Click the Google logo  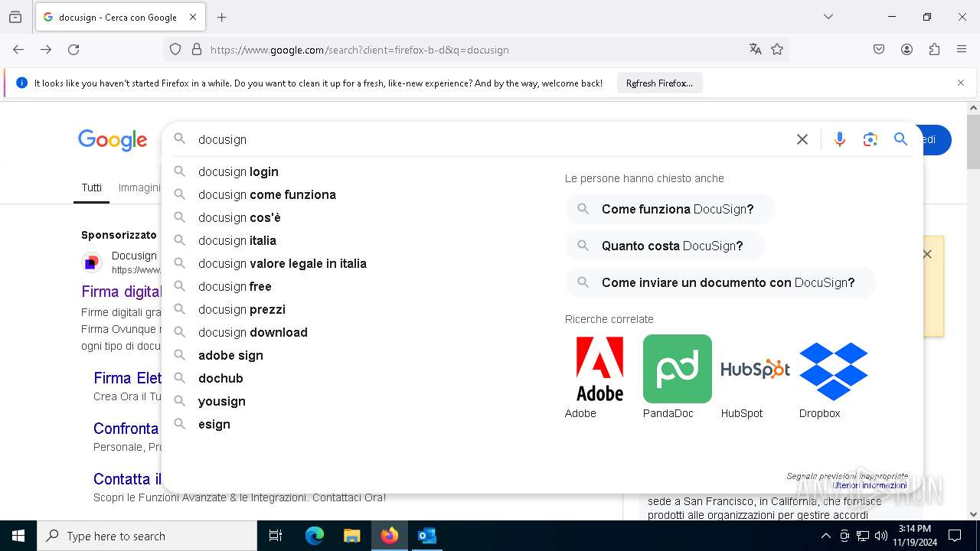(113, 140)
